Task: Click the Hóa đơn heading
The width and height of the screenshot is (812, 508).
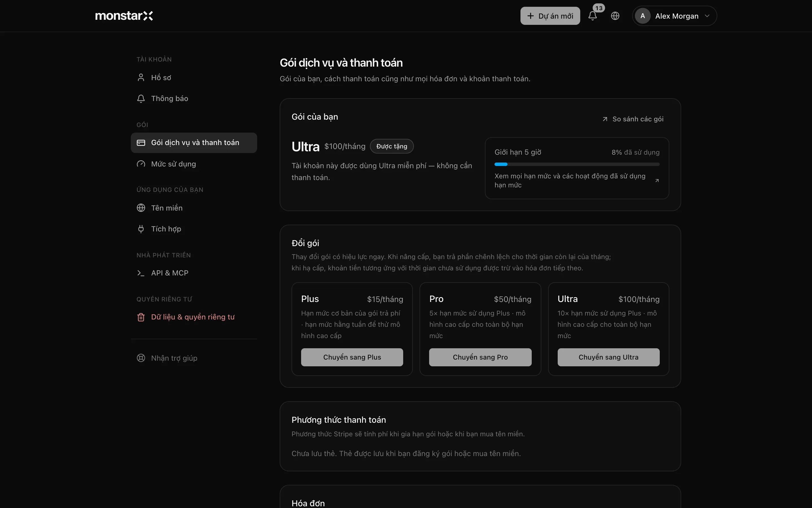Action: (308, 503)
